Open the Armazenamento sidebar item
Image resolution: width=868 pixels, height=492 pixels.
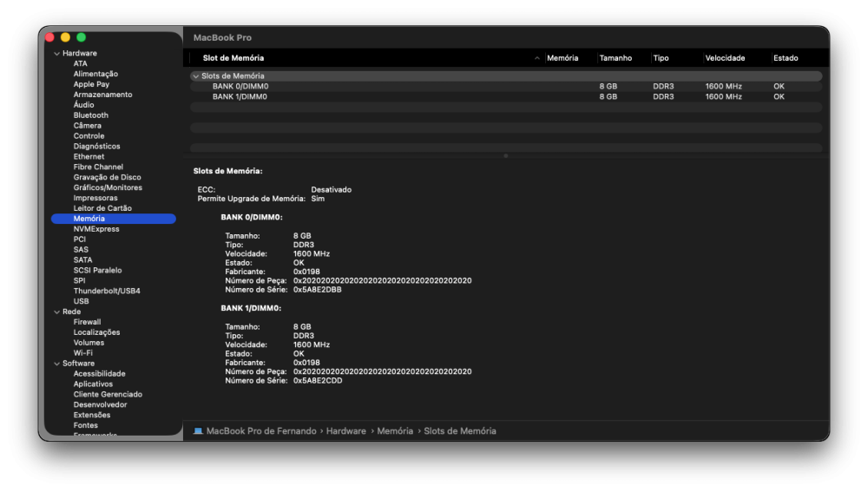pos(102,95)
